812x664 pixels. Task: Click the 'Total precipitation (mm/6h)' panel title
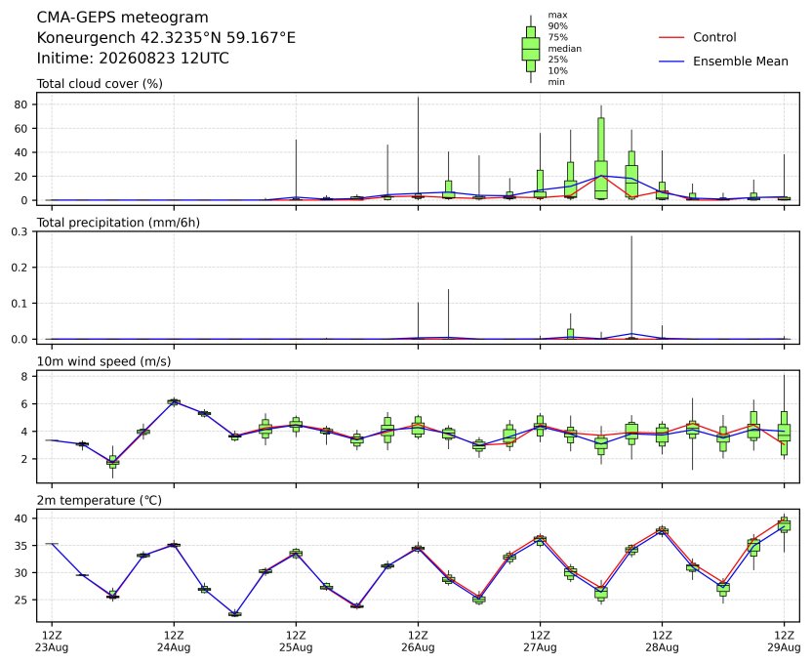118,223
